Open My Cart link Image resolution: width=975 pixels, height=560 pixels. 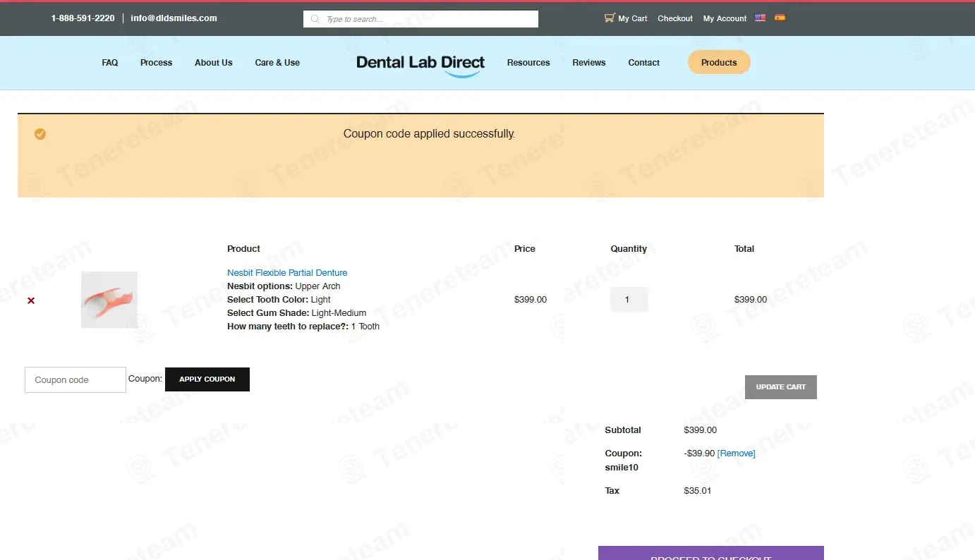click(633, 18)
